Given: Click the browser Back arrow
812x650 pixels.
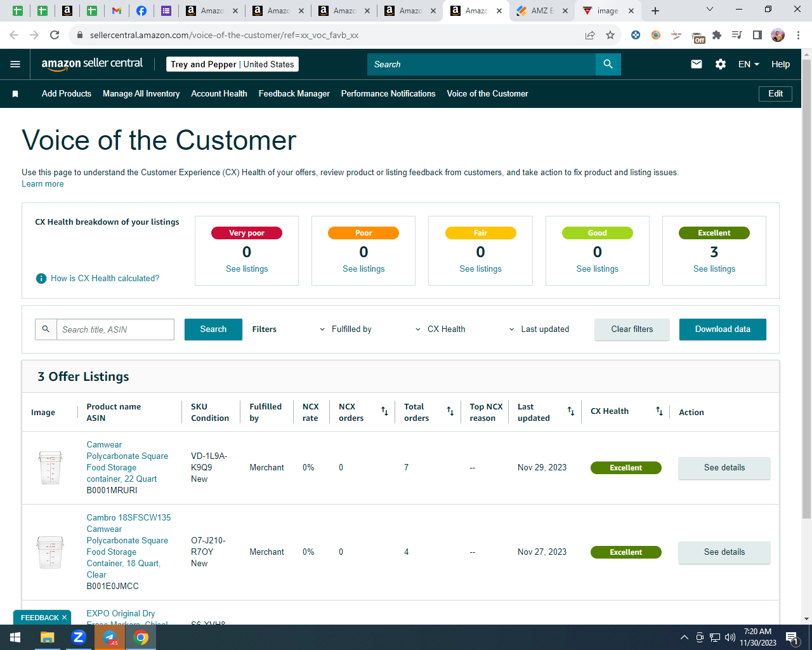Looking at the screenshot, I should pyautogui.click(x=14, y=35).
